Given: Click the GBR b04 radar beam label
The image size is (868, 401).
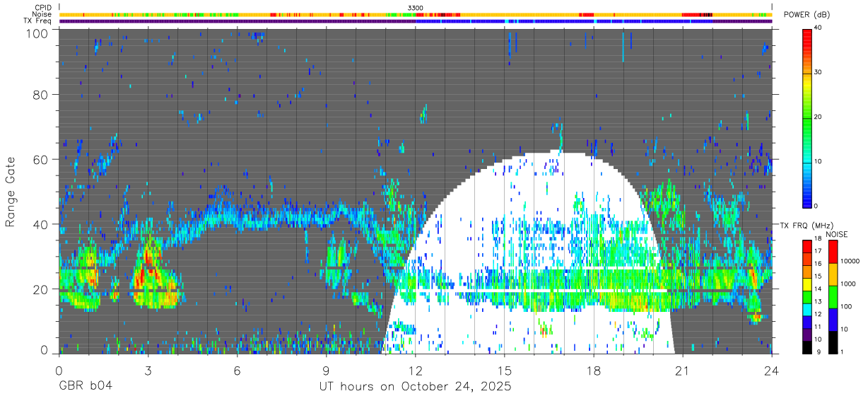Looking at the screenshot, I should pyautogui.click(x=86, y=387).
